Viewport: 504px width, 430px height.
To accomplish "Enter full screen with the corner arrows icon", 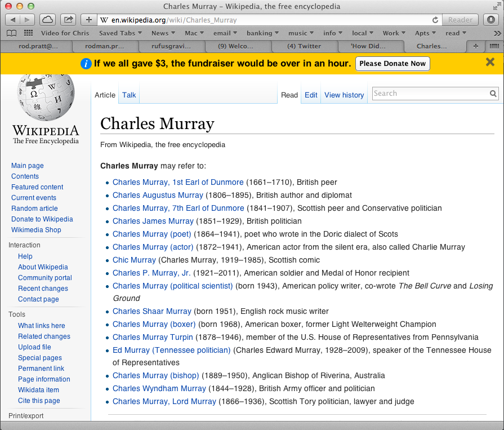I will click(497, 6).
